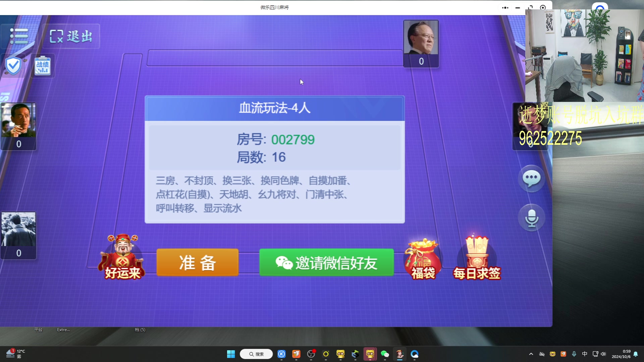This screenshot has width=644, height=362.
Task: Select the lower-left black-and-white avatar
Action: [x=18, y=229]
